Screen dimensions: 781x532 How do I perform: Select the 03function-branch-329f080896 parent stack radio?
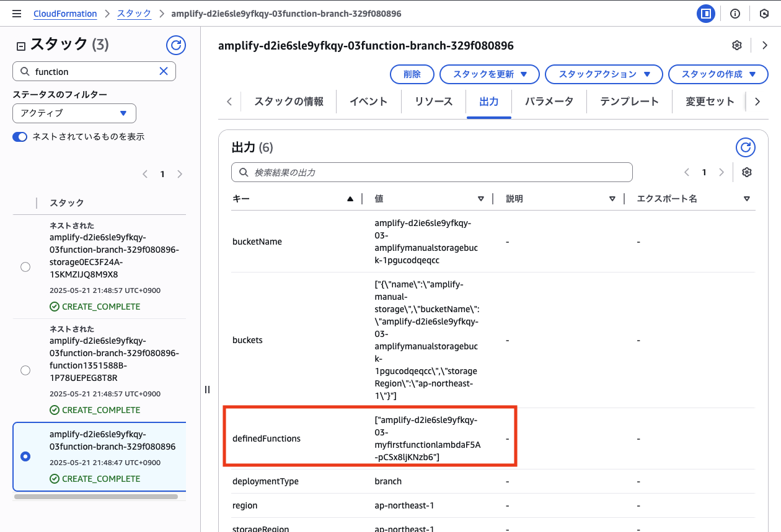(25, 456)
